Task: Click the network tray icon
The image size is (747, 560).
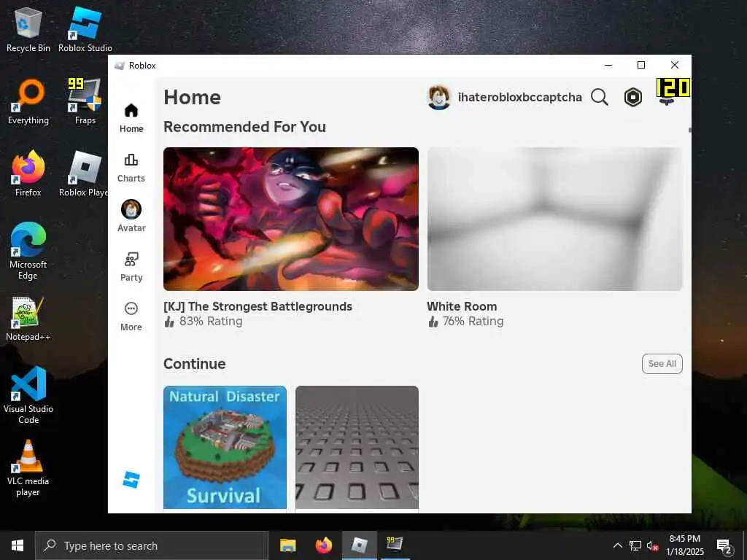Action: tap(635, 545)
